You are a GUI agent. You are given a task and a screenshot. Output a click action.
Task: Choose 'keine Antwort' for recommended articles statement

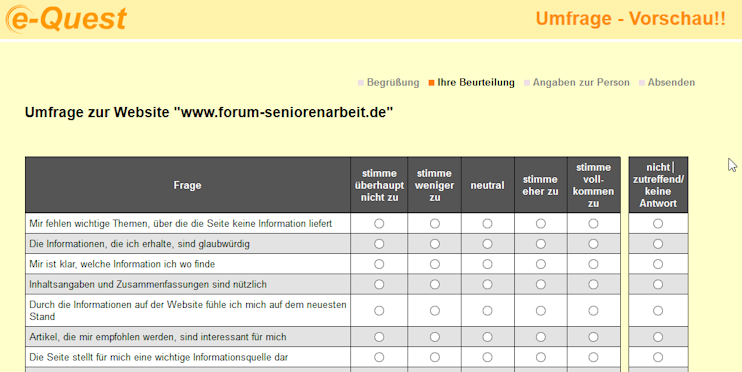[x=658, y=337]
